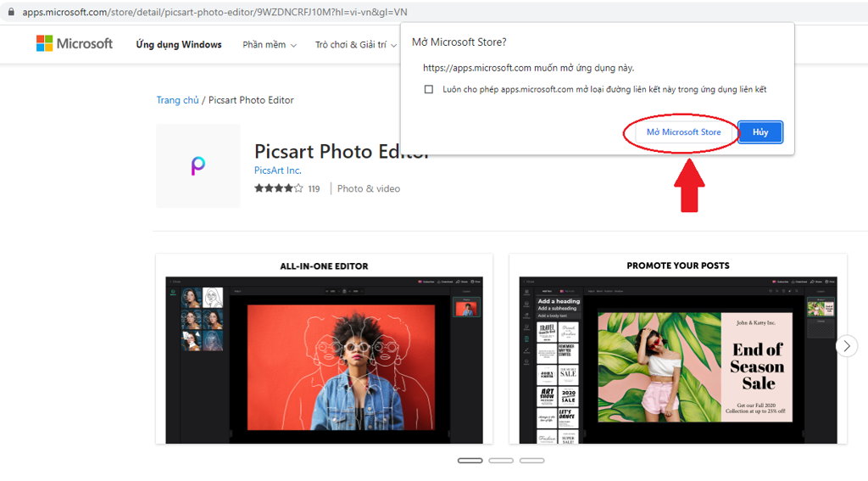
Task: Click the Picsart Photo Editor breadcrumb text
Action: tap(251, 100)
